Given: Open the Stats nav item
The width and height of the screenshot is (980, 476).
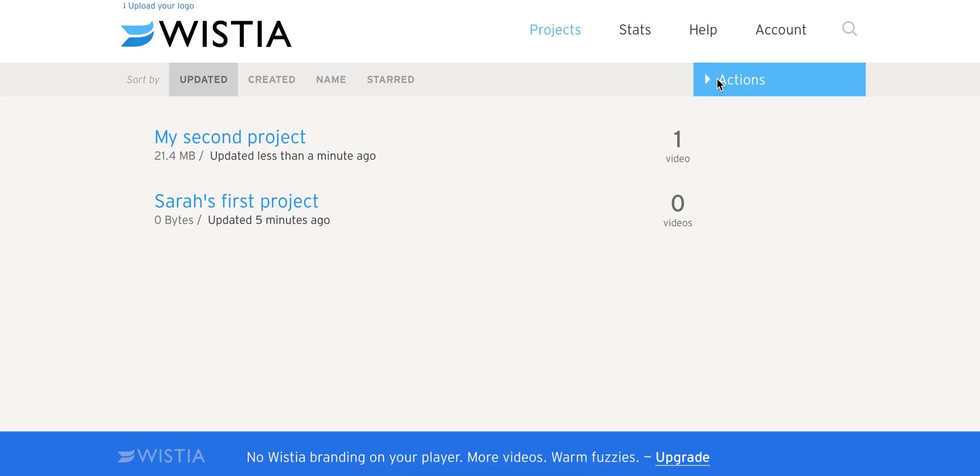Looking at the screenshot, I should 634,30.
